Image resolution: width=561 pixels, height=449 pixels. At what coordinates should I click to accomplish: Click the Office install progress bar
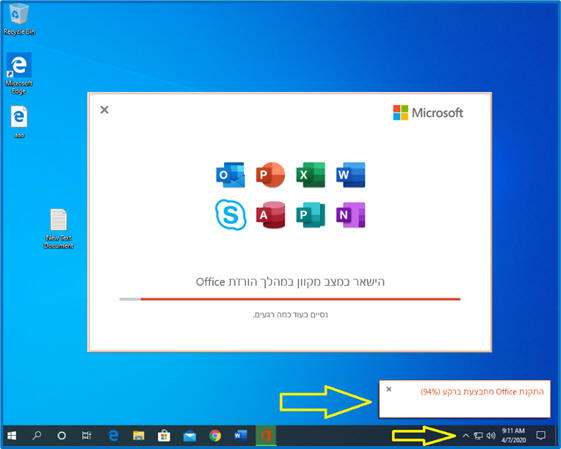click(x=290, y=299)
